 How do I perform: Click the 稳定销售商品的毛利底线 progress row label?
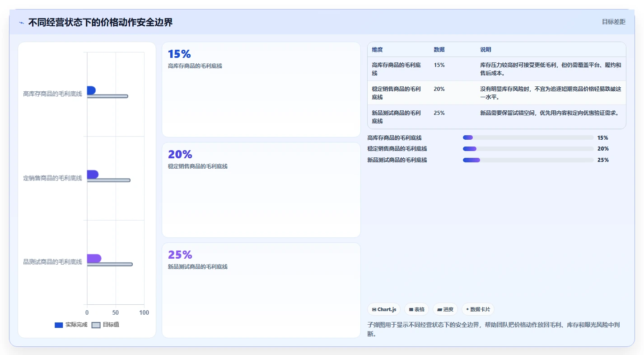[x=397, y=149]
